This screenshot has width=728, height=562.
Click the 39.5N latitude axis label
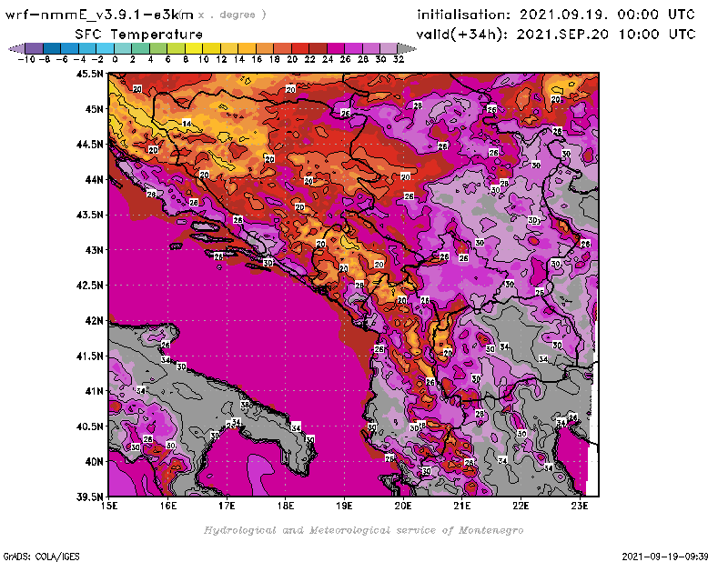coord(88,497)
